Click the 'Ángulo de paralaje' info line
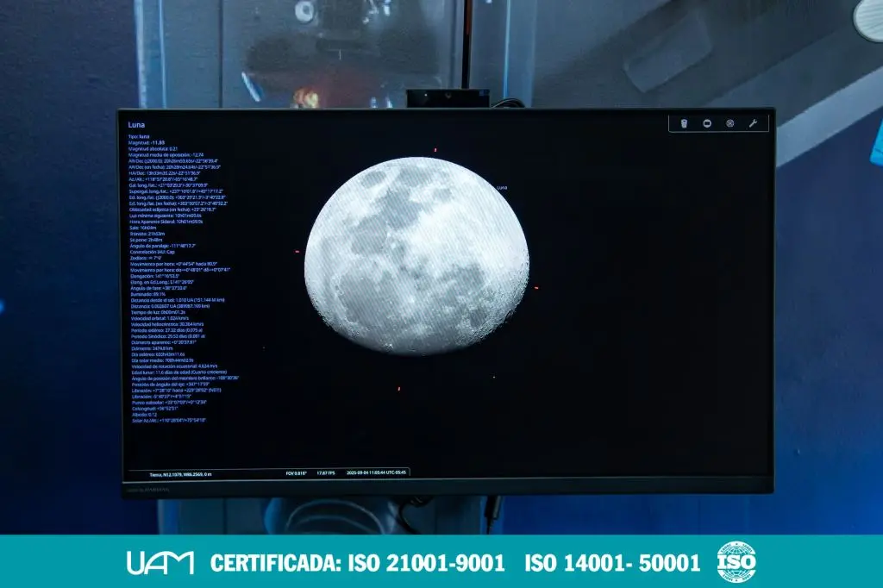 (x=163, y=246)
